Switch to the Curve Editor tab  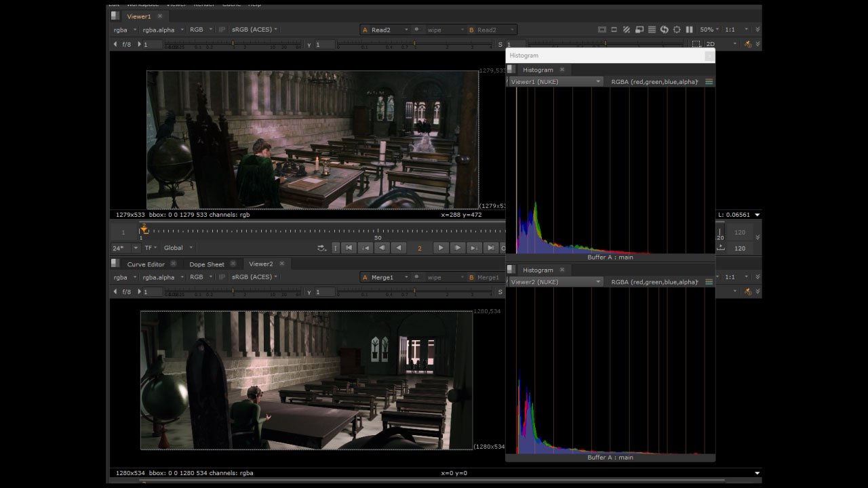[x=146, y=264]
